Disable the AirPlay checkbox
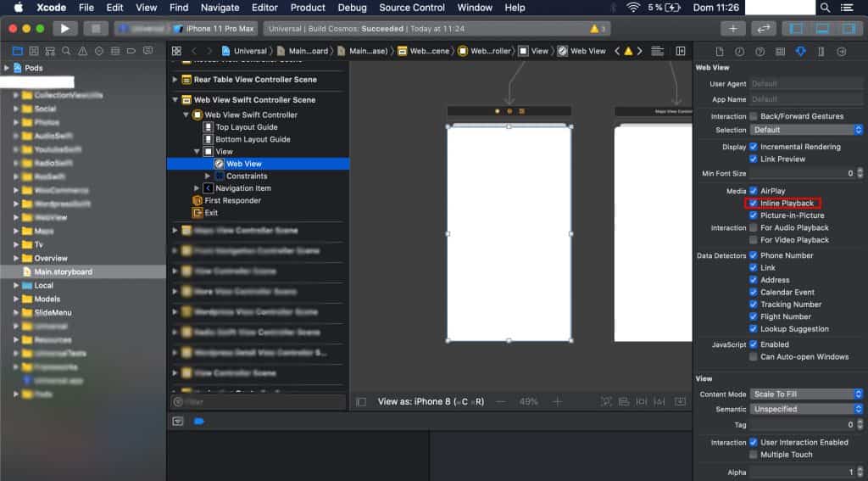The height and width of the screenshot is (481, 868). 754,191
